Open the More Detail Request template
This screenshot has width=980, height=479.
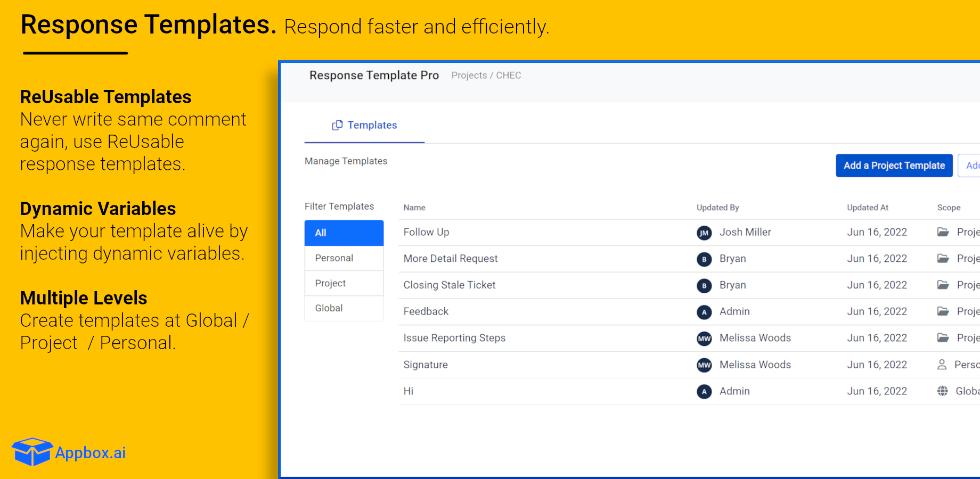click(451, 259)
